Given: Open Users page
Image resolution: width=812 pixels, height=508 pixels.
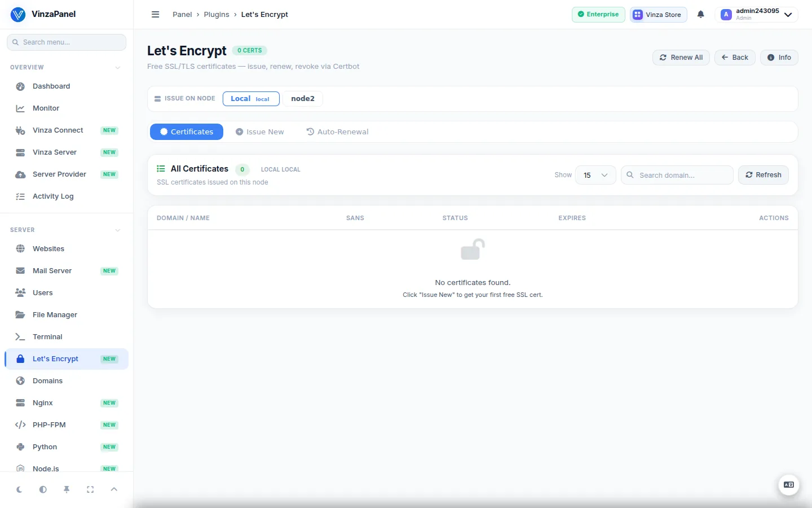Looking at the screenshot, I should [x=67, y=293].
